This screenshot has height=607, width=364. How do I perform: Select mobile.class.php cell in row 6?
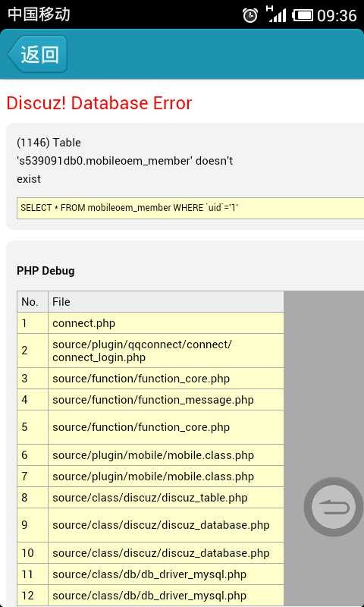[x=166, y=455]
